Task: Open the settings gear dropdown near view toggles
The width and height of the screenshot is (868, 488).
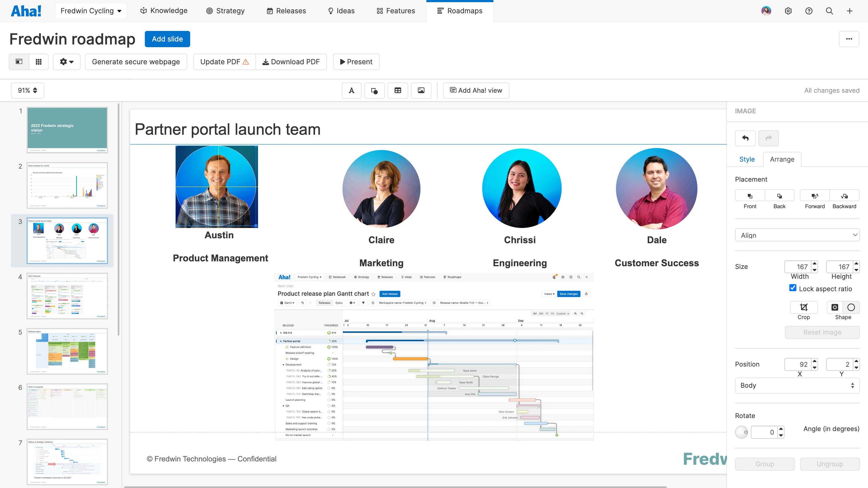Action: point(66,62)
